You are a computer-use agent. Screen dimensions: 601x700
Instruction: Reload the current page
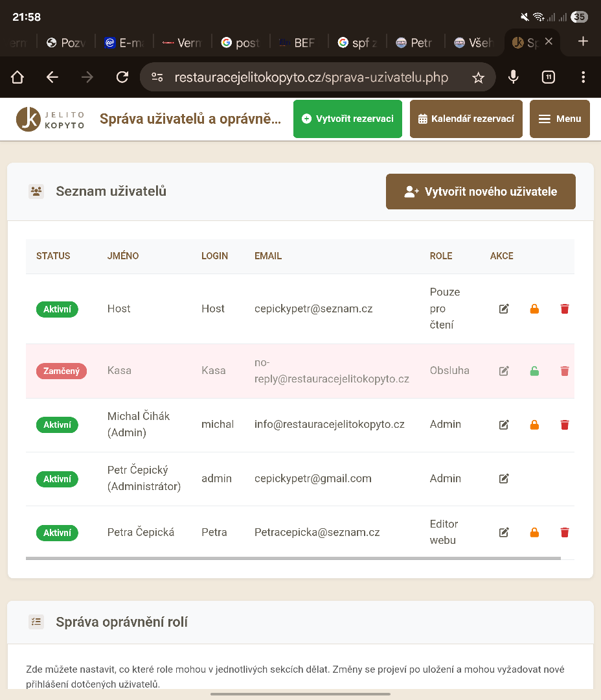122,77
